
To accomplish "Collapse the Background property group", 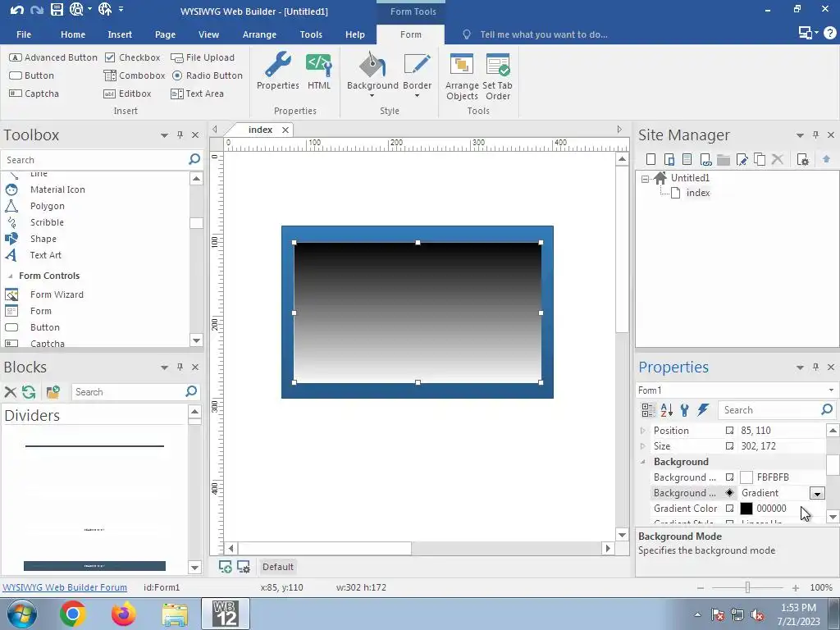I will coord(643,461).
